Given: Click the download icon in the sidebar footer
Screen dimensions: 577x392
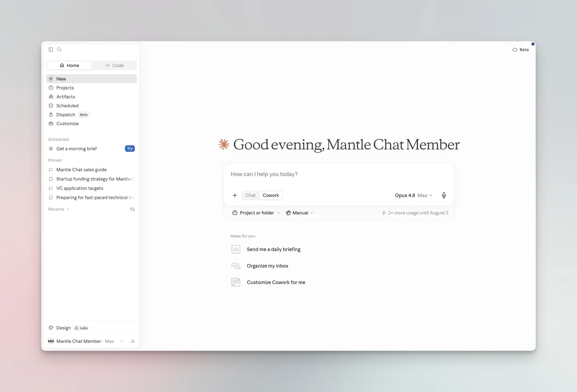Looking at the screenshot, I should (133, 341).
